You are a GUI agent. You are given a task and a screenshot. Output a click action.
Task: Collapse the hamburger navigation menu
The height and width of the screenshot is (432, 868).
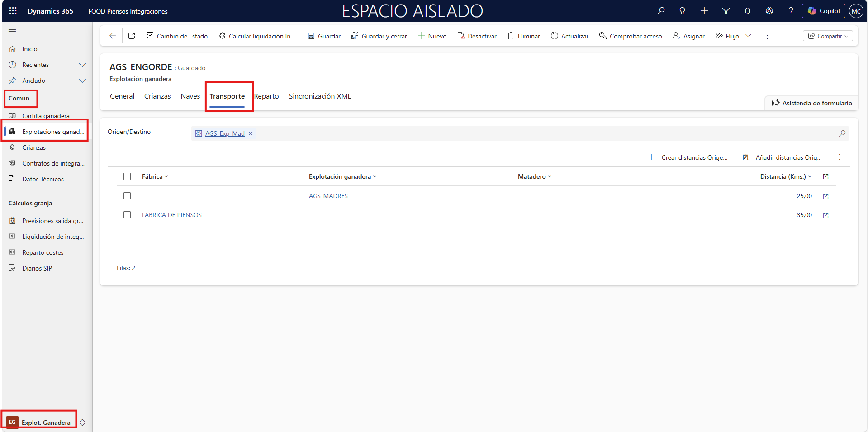pyautogui.click(x=12, y=31)
